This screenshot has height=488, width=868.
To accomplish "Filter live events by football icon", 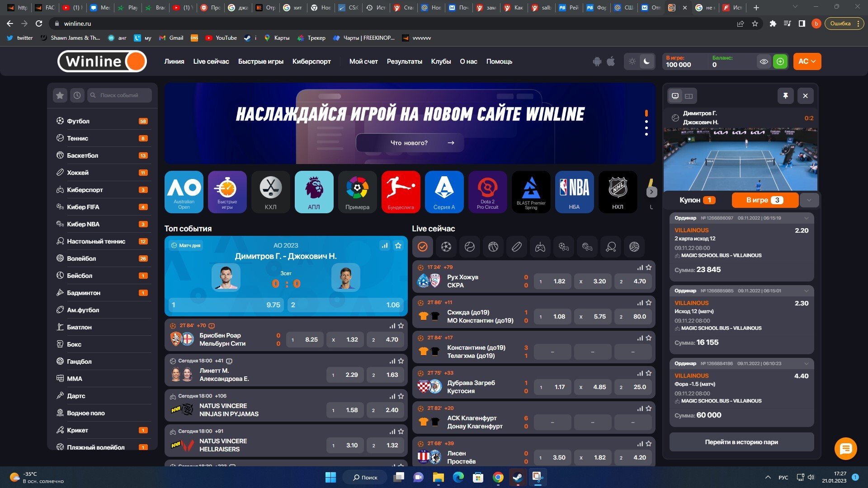I will click(x=446, y=247).
